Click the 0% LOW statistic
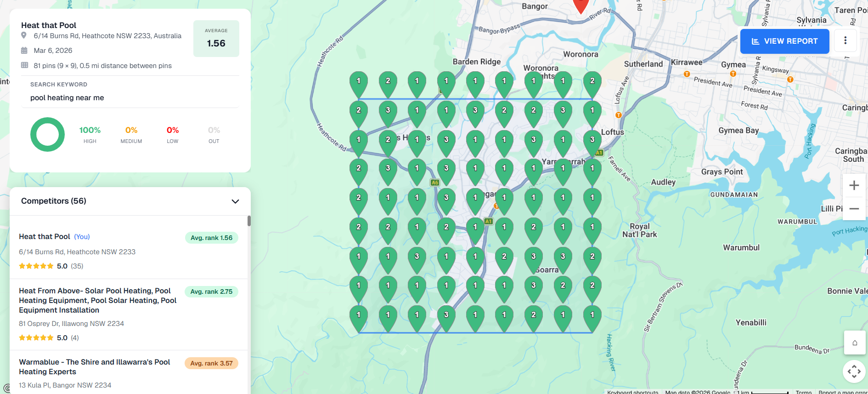The height and width of the screenshot is (394, 868). point(173,135)
